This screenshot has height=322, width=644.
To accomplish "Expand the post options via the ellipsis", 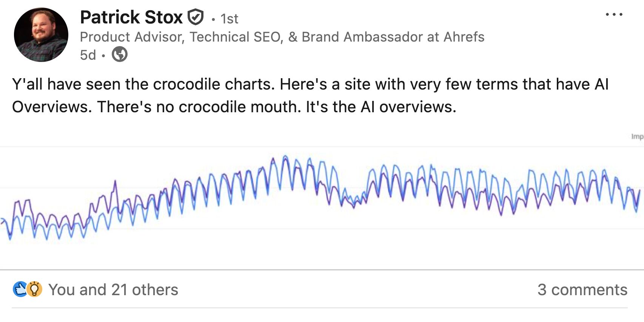I will coord(614,14).
